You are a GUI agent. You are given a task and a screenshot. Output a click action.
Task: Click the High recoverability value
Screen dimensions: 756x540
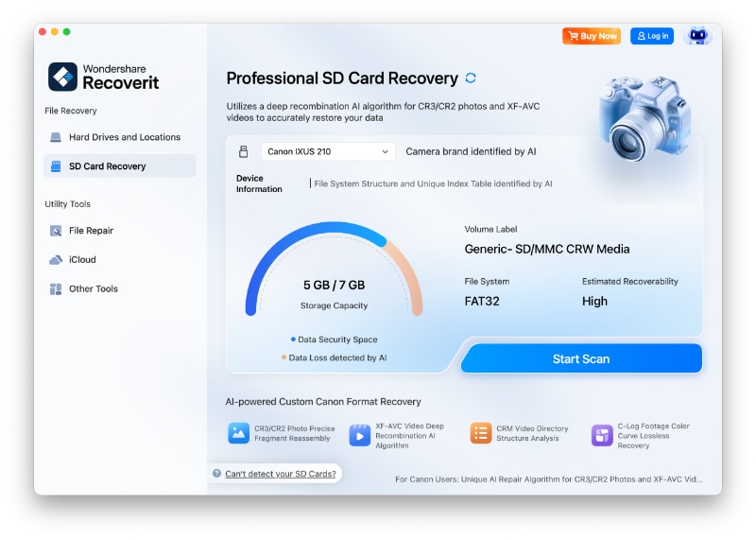[x=594, y=302]
